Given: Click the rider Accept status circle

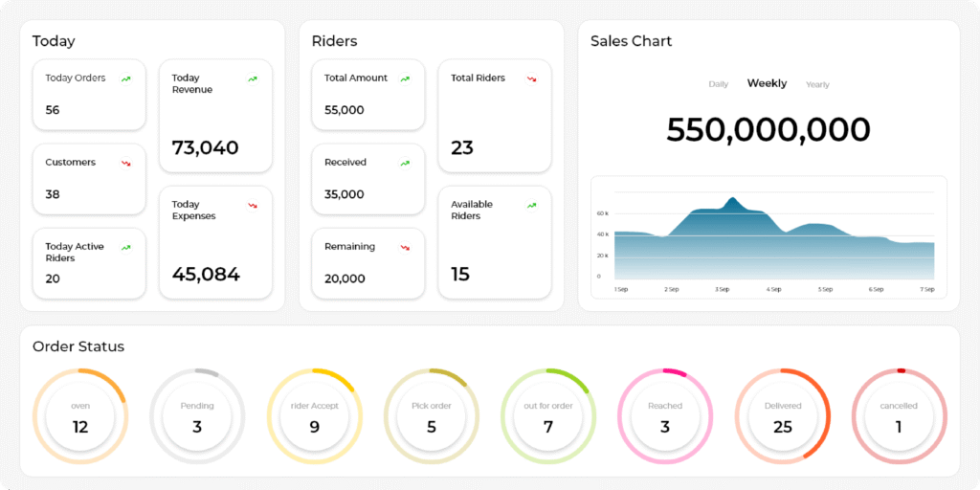Looking at the screenshot, I should pos(314,417).
